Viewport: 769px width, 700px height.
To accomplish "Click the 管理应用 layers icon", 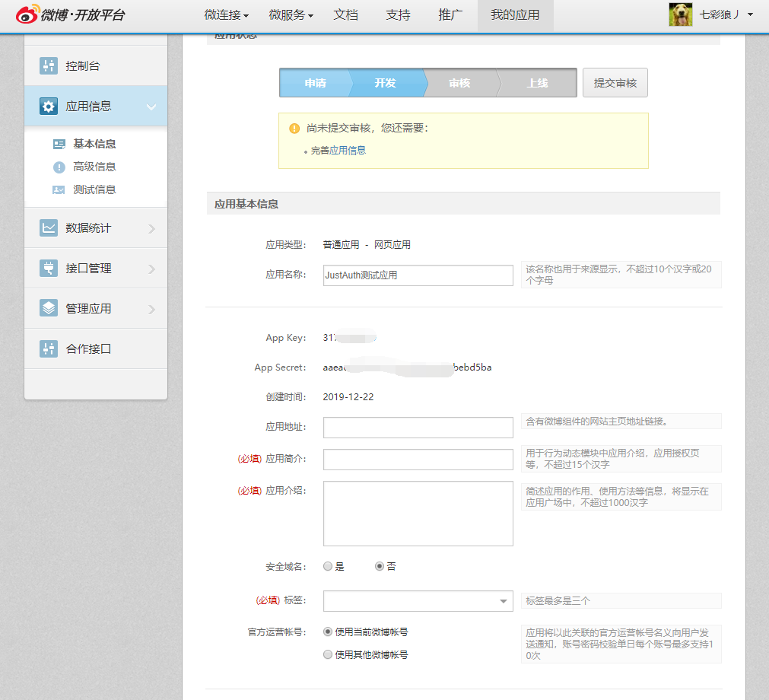I will [49, 308].
